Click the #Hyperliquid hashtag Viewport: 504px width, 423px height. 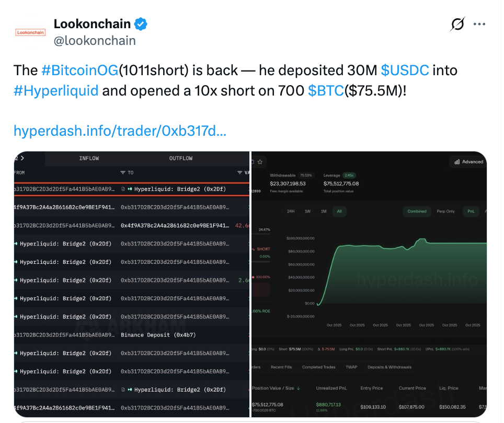pyautogui.click(x=56, y=90)
